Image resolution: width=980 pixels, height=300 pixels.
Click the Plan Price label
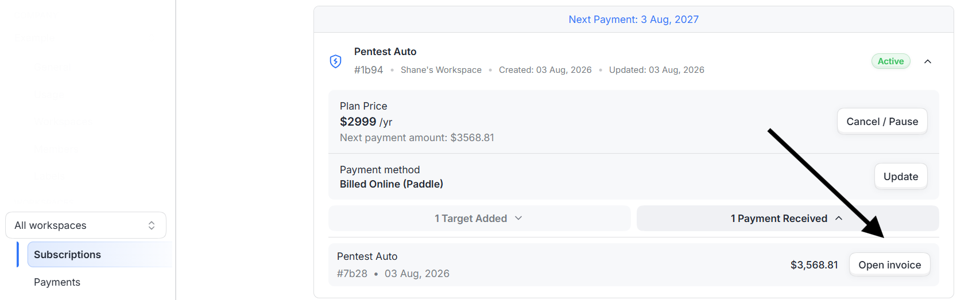click(363, 106)
